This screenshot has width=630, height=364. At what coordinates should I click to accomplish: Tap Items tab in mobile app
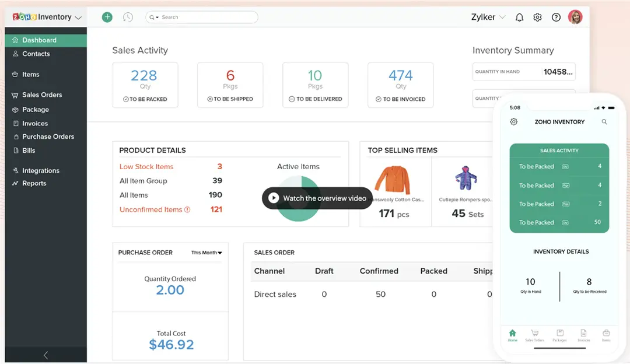606,335
